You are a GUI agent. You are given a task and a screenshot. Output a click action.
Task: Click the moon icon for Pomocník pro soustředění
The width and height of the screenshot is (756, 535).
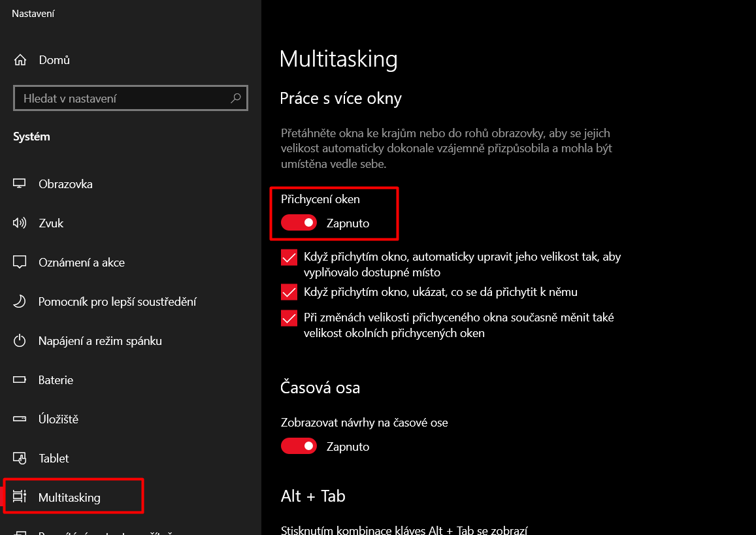(x=20, y=302)
